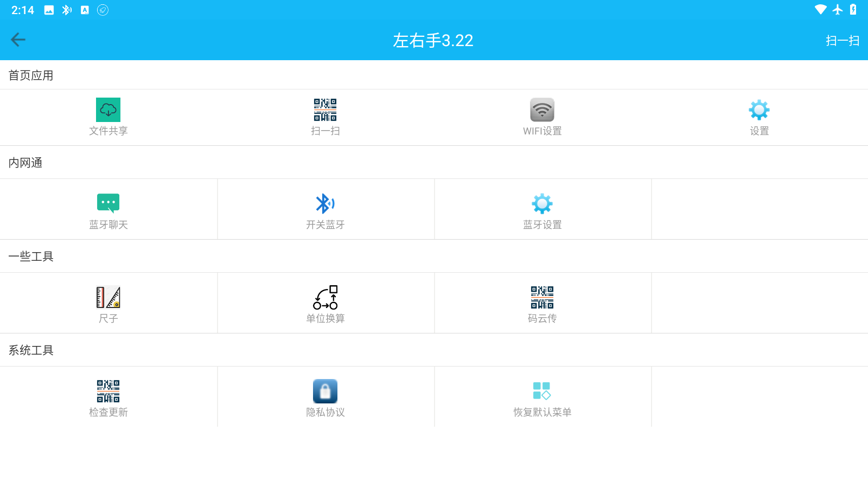Tap the back arrow to return
The image size is (868, 488).
click(18, 40)
